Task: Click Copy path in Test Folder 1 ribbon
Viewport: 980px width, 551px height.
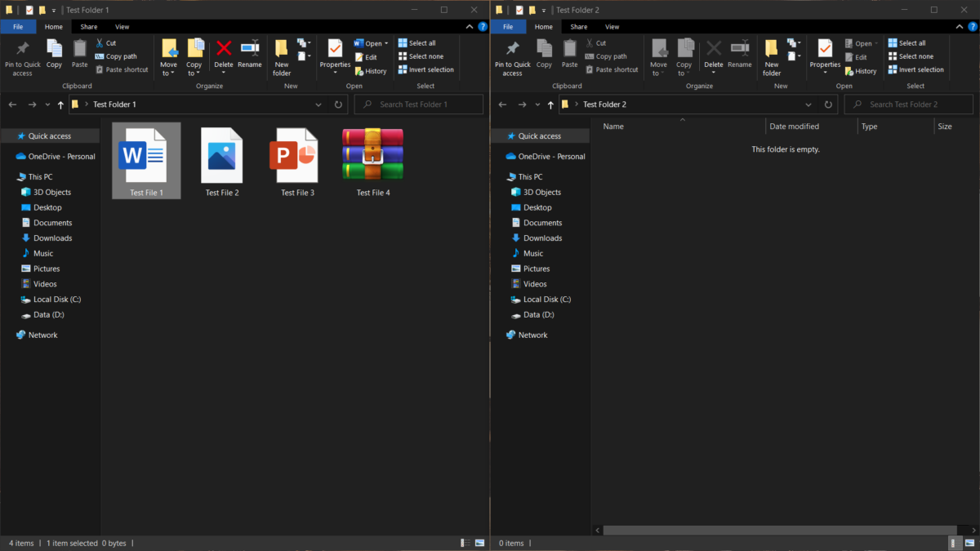Action: click(115, 56)
